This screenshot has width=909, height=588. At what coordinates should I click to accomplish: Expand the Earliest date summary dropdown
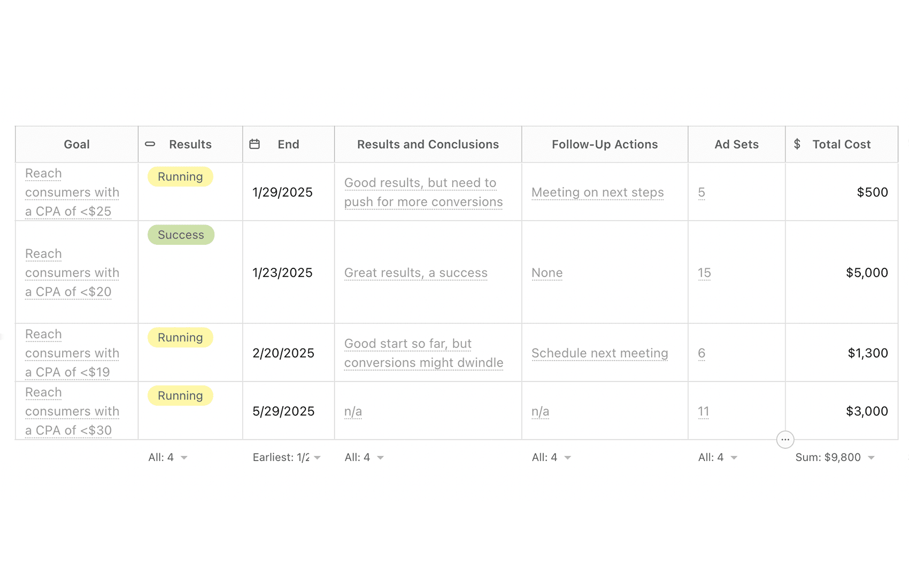[287, 458]
